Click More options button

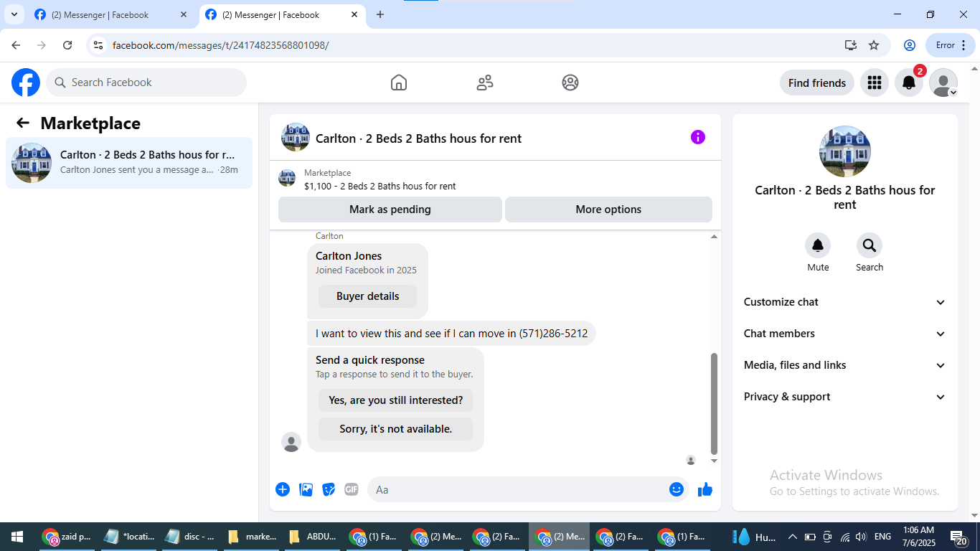(x=608, y=209)
